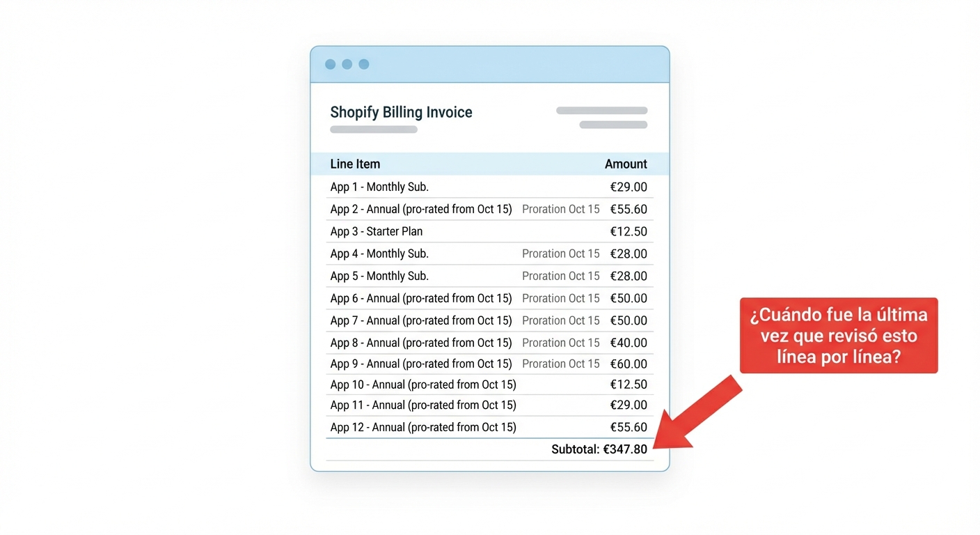980x535 pixels.
Task: Click Proration Oct 15 note in App 2 row
Action: click(561, 209)
